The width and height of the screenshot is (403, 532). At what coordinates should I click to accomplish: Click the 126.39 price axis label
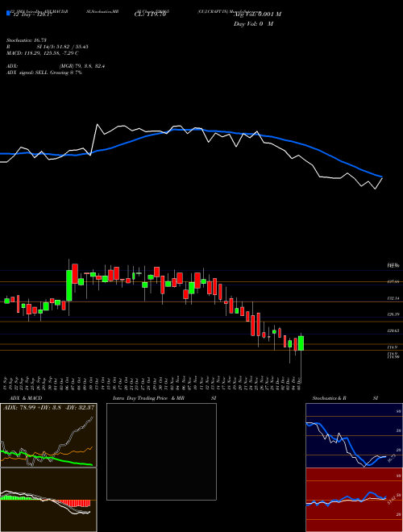[393, 314]
